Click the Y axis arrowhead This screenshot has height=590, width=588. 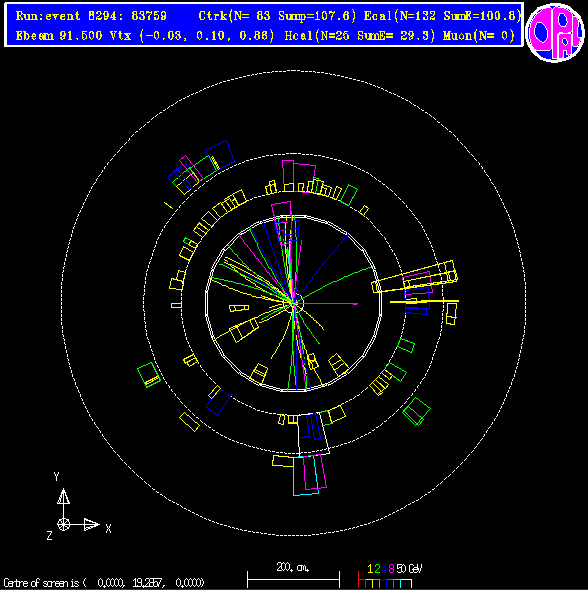coord(63,496)
